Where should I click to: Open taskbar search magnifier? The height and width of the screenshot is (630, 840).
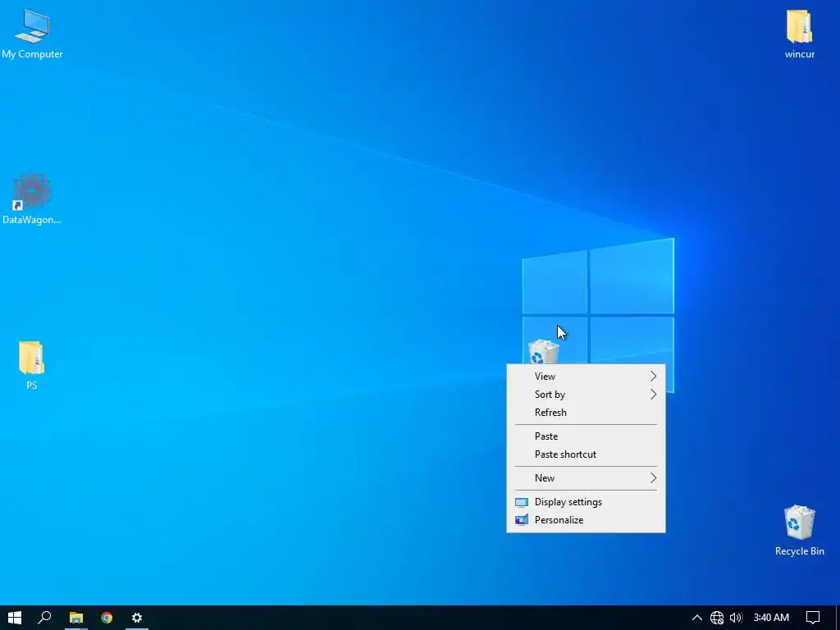pyautogui.click(x=45, y=618)
